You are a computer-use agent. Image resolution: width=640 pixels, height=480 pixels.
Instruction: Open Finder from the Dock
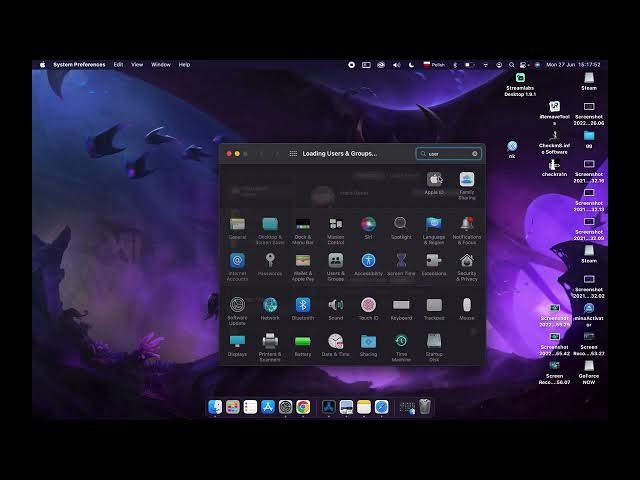(215, 407)
